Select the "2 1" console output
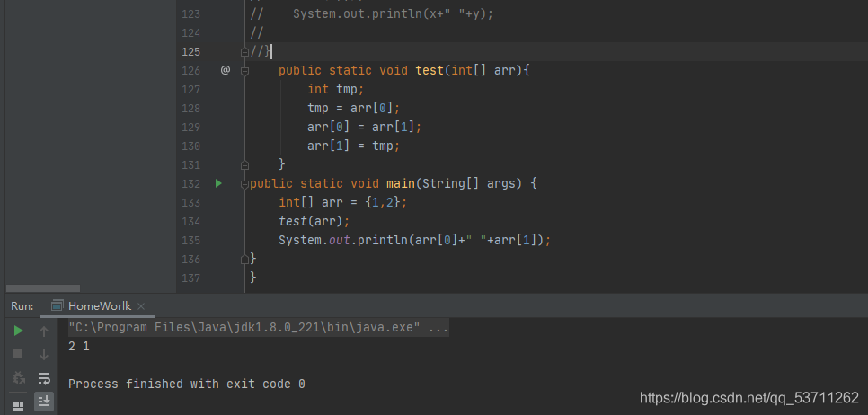 (78, 347)
